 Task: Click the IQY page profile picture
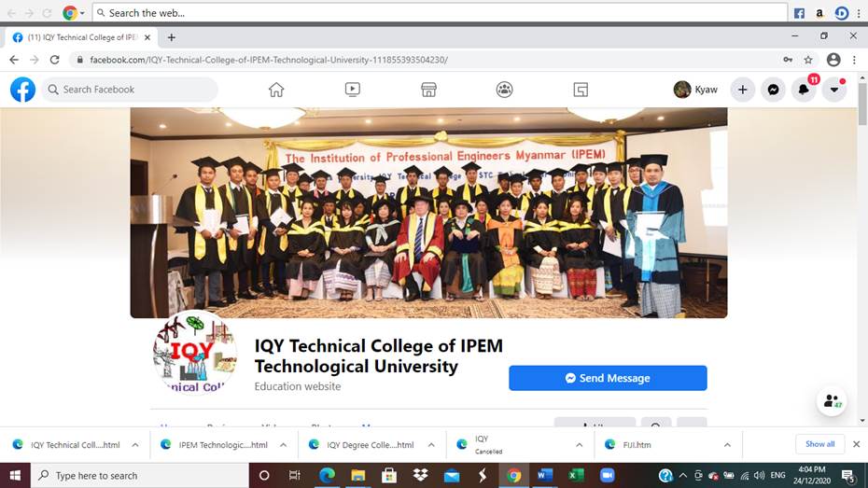(x=195, y=353)
